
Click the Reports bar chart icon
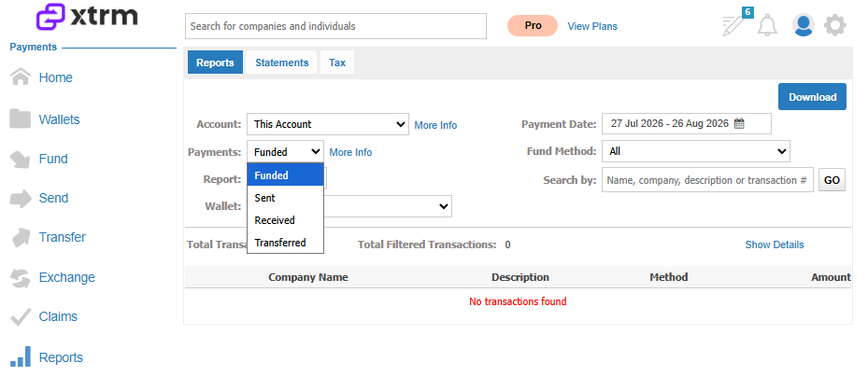21,356
